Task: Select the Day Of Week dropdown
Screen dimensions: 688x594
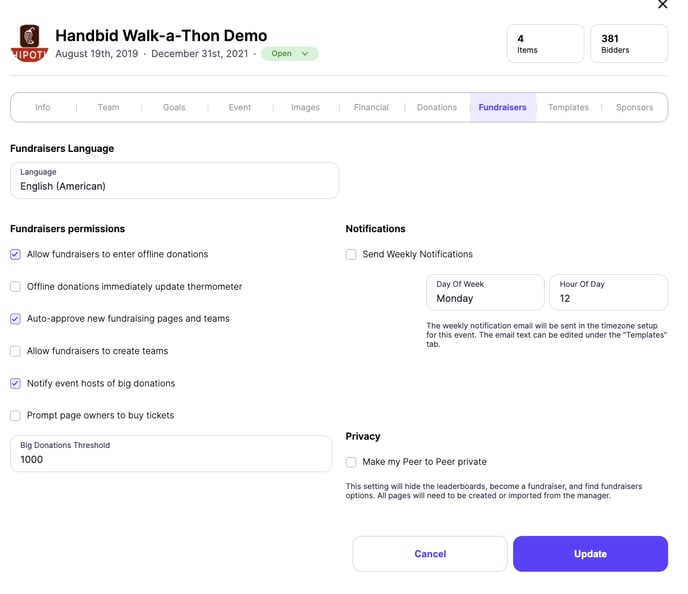Action: tap(485, 292)
